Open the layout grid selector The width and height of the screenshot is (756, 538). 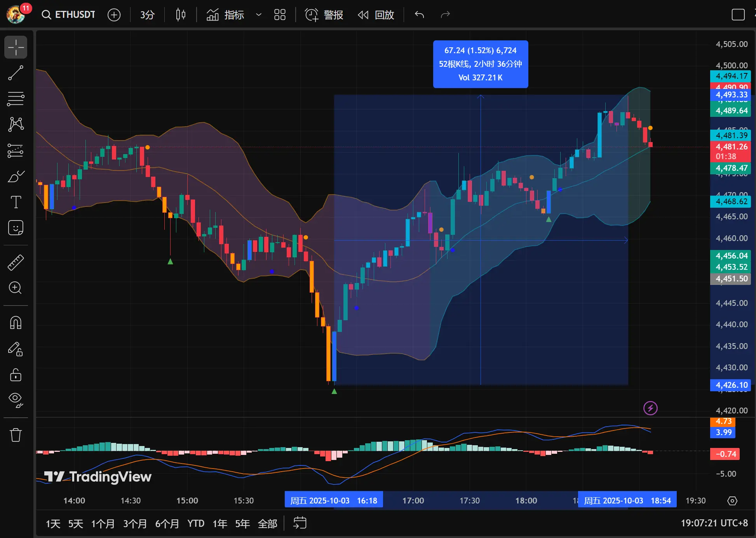point(280,15)
